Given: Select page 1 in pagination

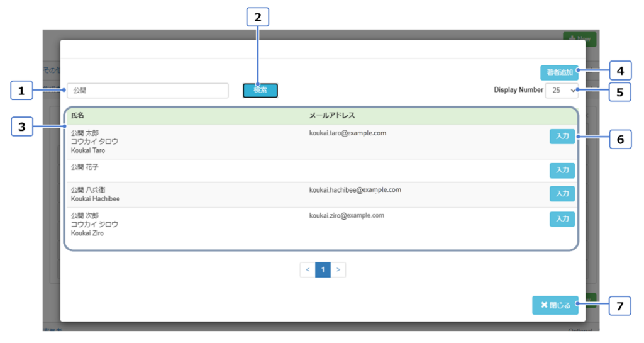Looking at the screenshot, I should point(323,270).
